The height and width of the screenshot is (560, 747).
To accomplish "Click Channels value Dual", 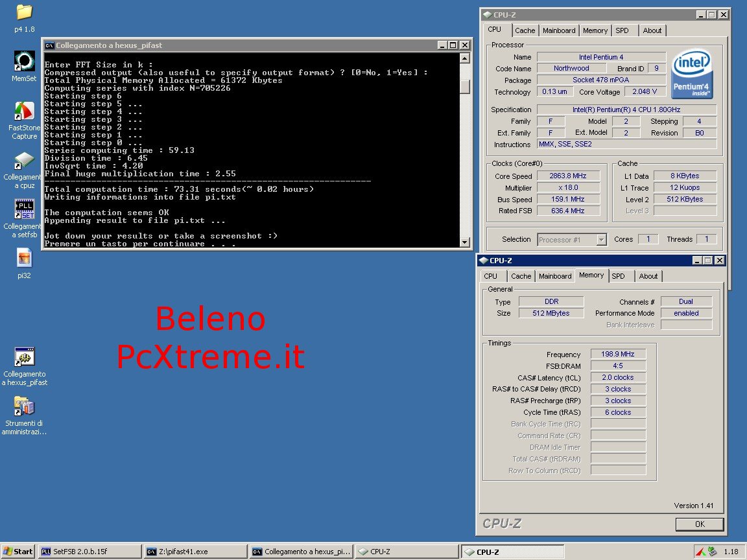I will 686,301.
